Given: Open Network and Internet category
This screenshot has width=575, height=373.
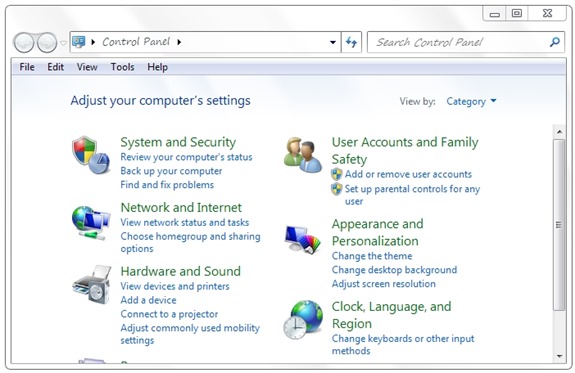Looking at the screenshot, I should point(181,208).
